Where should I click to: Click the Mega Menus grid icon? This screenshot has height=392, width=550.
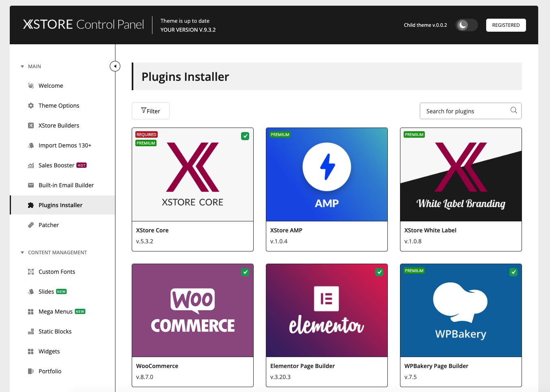pyautogui.click(x=31, y=312)
